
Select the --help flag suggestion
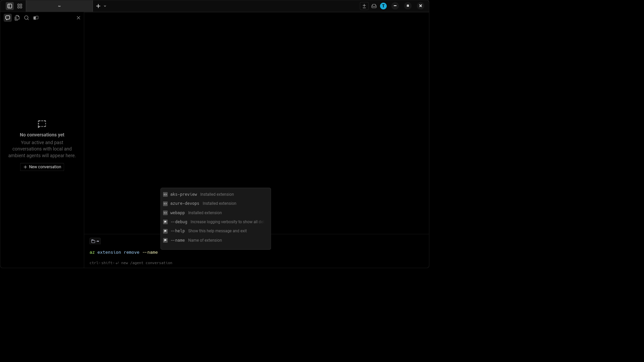(216, 231)
